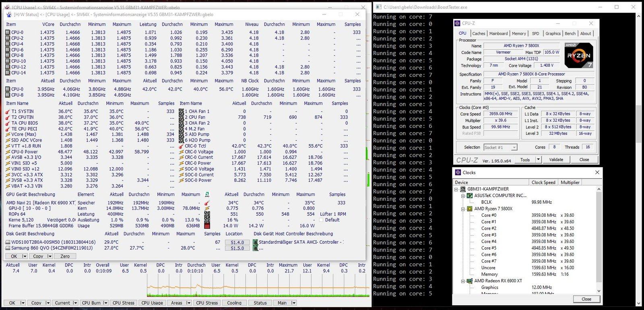Click the SATA AHCI controller chip icon

click(x=255, y=242)
